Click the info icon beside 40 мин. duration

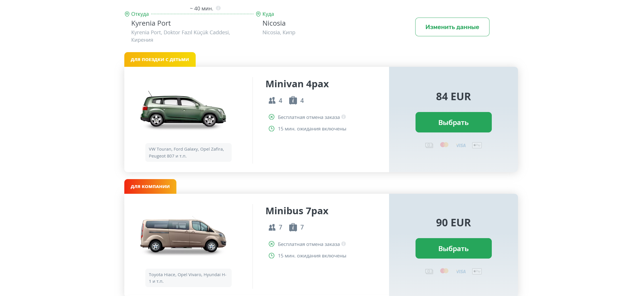218,8
